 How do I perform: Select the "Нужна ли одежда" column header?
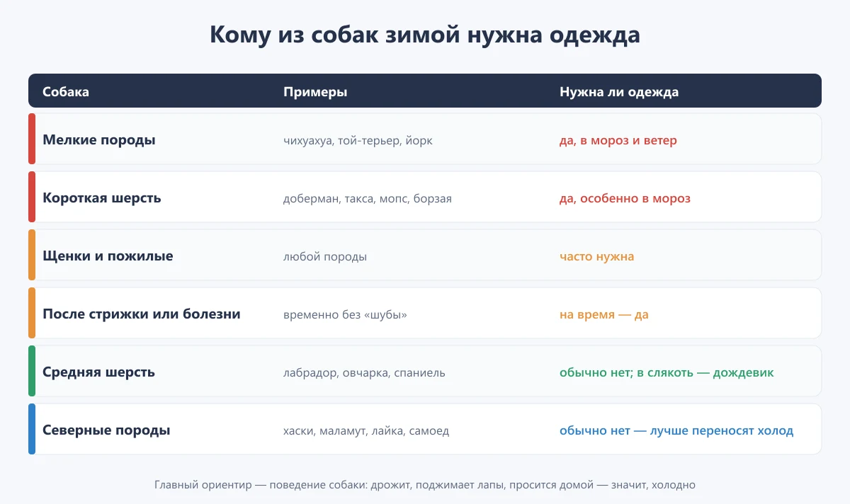619,92
